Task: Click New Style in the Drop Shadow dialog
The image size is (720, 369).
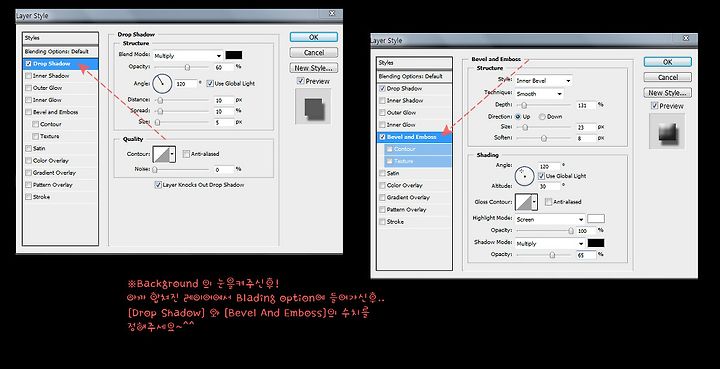Action: [x=314, y=68]
